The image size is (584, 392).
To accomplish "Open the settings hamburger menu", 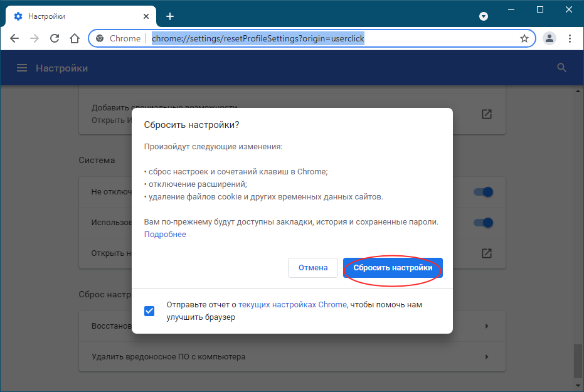I will (22, 68).
